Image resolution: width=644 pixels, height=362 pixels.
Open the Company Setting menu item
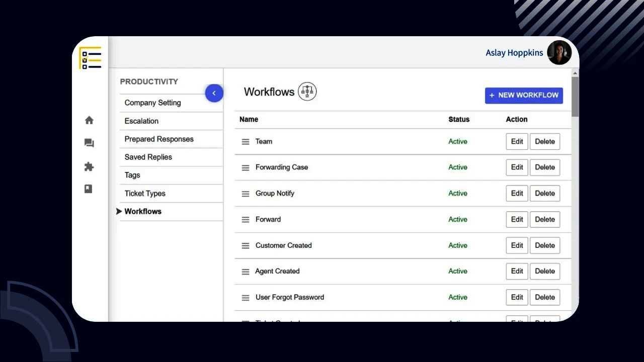tap(171, 103)
